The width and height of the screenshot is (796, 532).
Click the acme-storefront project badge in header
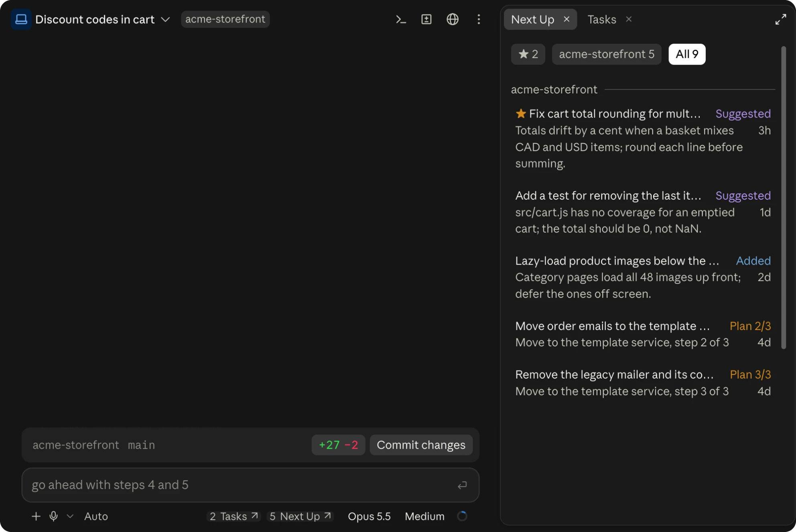[225, 19]
